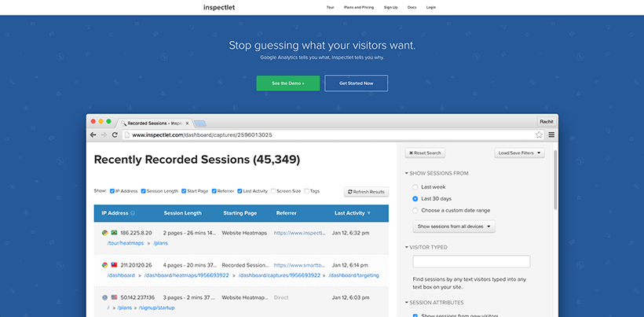Click the Visitor Typed text field

[471, 261]
